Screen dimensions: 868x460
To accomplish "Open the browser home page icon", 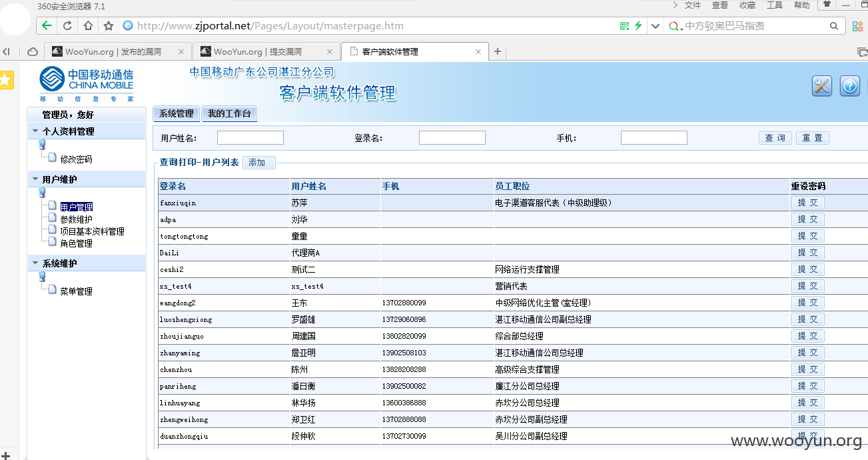I will coord(88,26).
